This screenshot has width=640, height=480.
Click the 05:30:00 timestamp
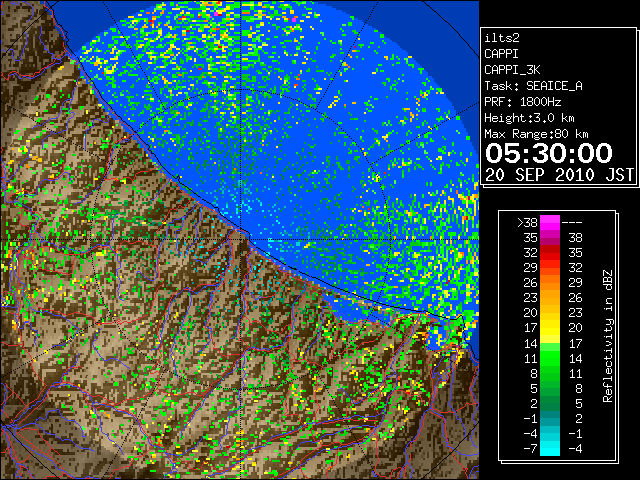coord(549,153)
